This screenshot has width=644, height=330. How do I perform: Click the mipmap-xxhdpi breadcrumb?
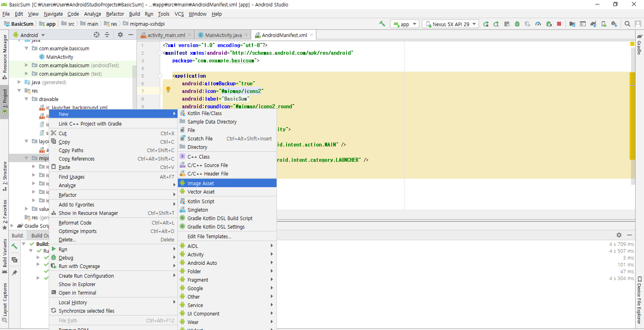(143, 24)
